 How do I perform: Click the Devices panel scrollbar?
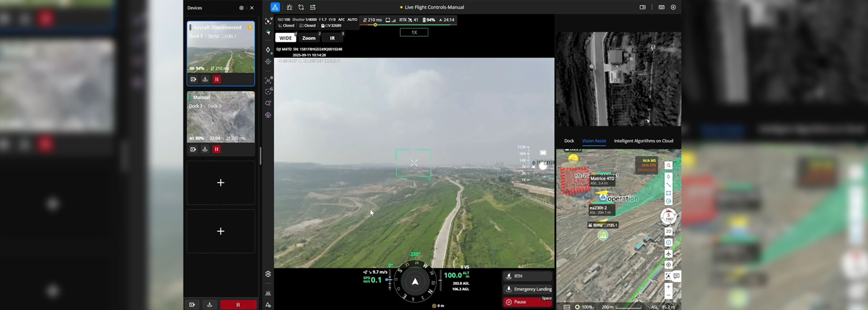[x=260, y=156]
